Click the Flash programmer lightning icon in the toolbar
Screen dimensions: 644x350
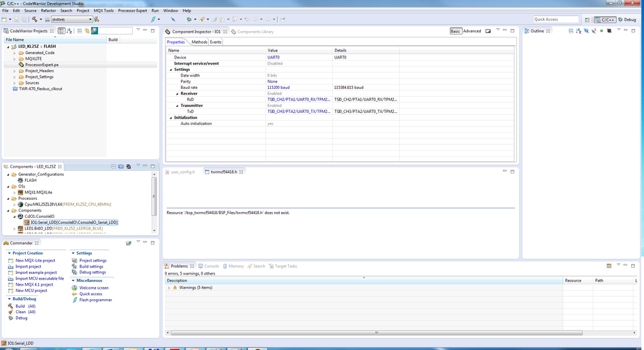click(153, 19)
